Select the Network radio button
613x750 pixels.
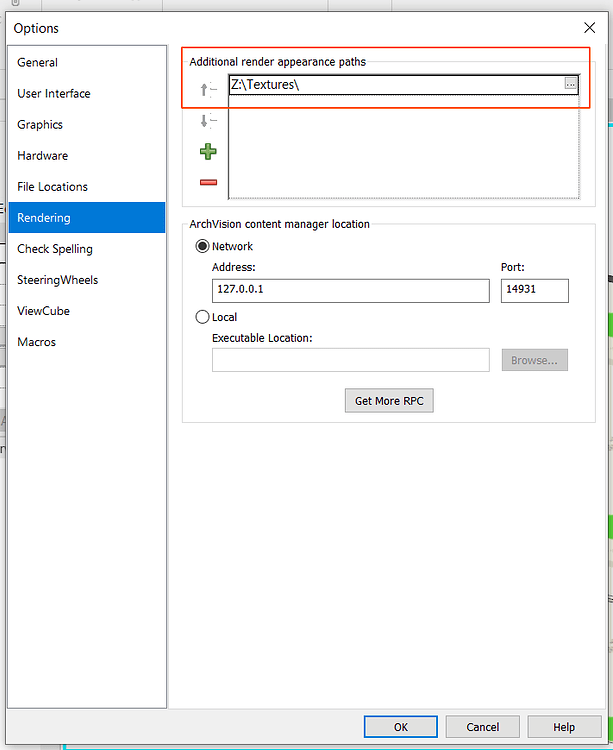point(202,246)
